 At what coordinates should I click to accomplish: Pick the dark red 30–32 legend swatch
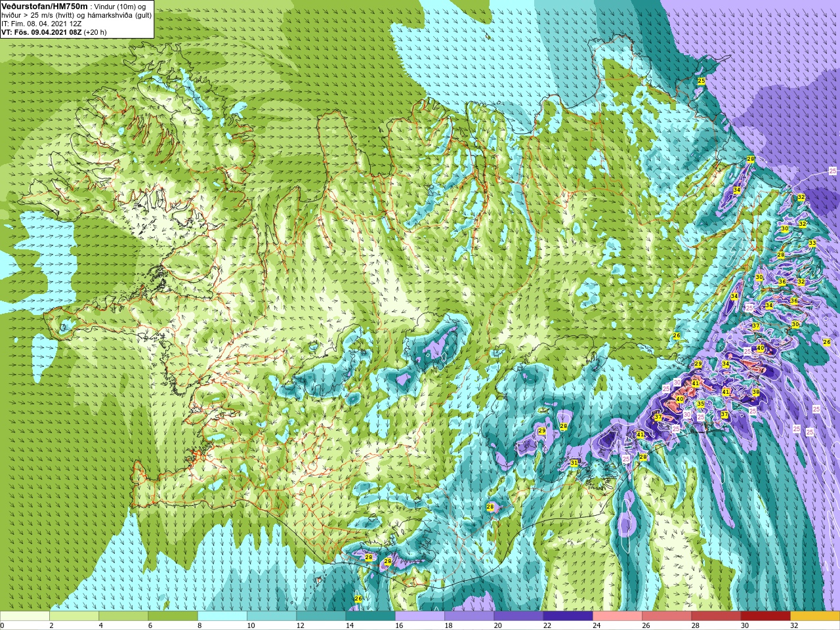pos(766,616)
